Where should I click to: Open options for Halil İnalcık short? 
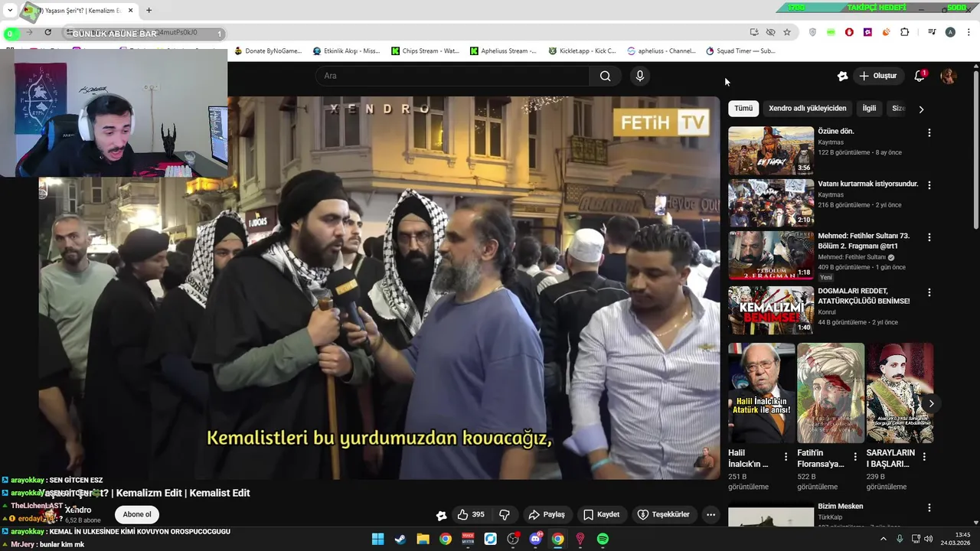coord(786,457)
